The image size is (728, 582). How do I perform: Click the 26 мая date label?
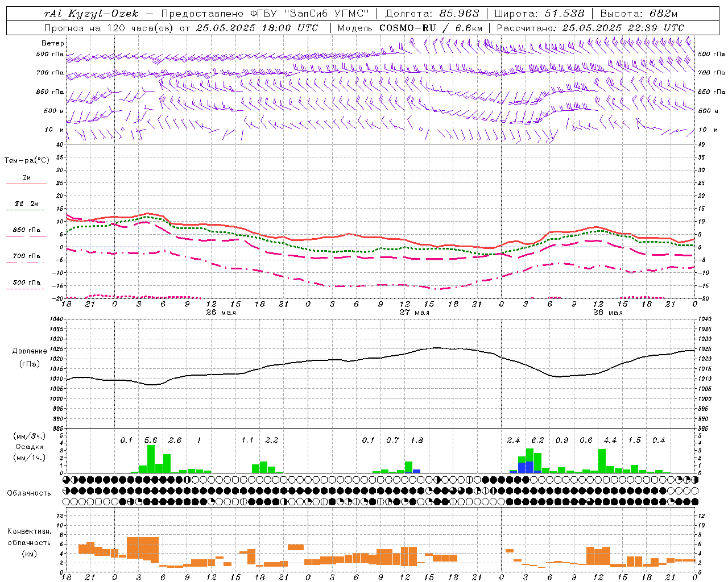(x=221, y=313)
